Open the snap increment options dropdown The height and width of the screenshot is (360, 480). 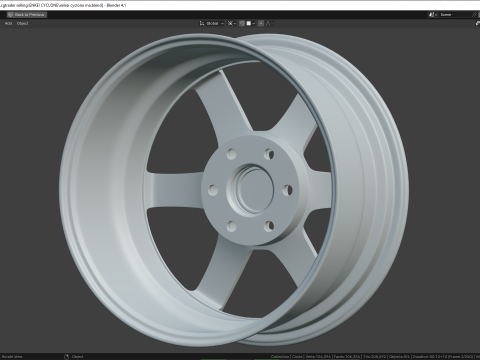(251, 23)
